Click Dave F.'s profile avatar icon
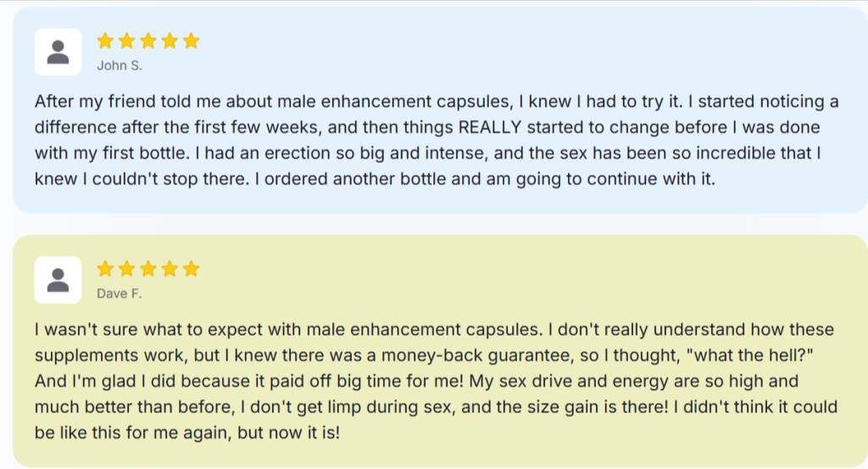This screenshot has height=469, width=868. tap(58, 280)
